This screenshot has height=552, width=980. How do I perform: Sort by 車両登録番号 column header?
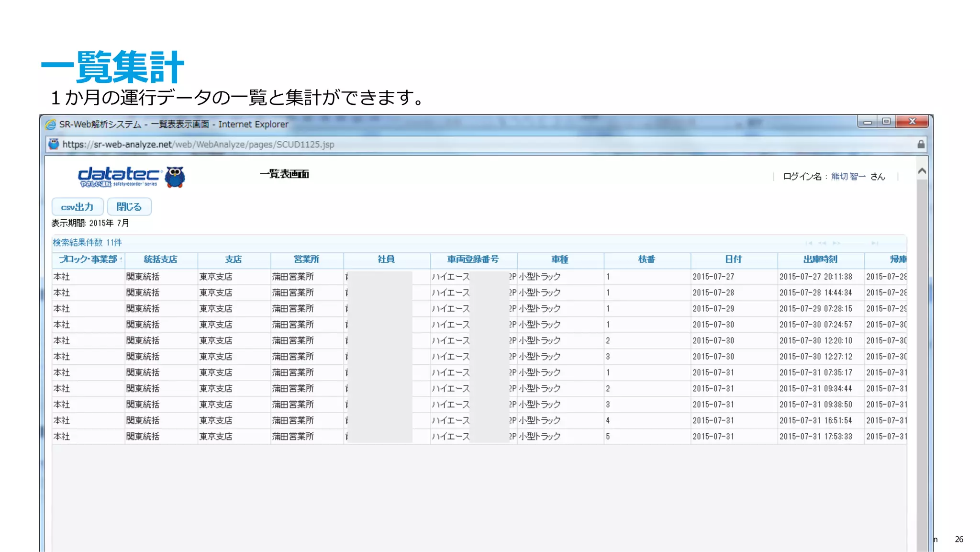pyautogui.click(x=473, y=259)
